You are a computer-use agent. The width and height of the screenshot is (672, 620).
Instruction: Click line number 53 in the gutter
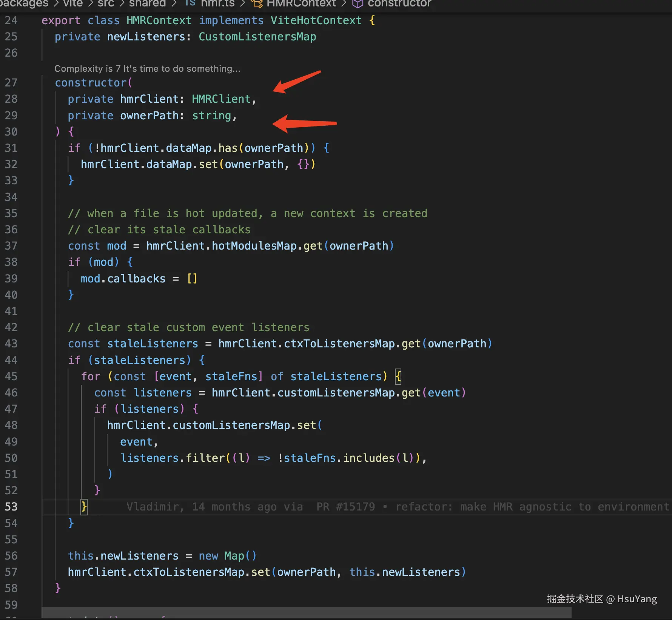click(11, 507)
